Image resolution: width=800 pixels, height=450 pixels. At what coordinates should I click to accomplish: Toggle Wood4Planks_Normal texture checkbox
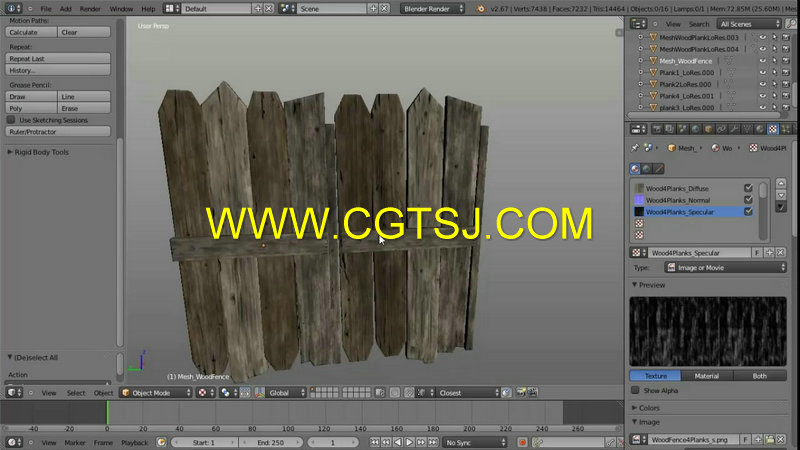pyautogui.click(x=748, y=200)
